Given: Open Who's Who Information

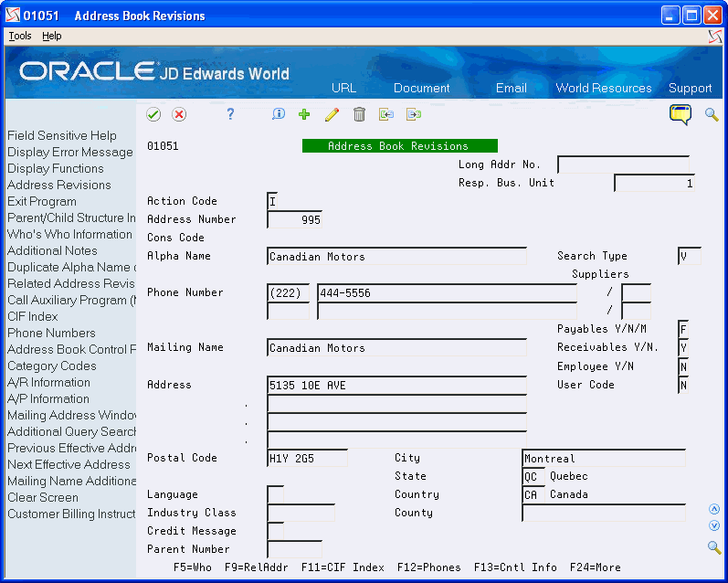Looking at the screenshot, I should click(x=69, y=234).
